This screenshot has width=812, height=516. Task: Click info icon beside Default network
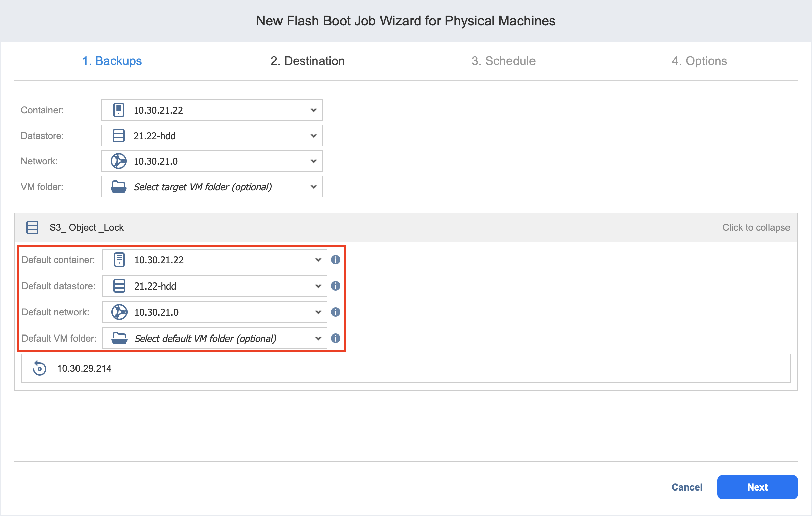point(335,312)
